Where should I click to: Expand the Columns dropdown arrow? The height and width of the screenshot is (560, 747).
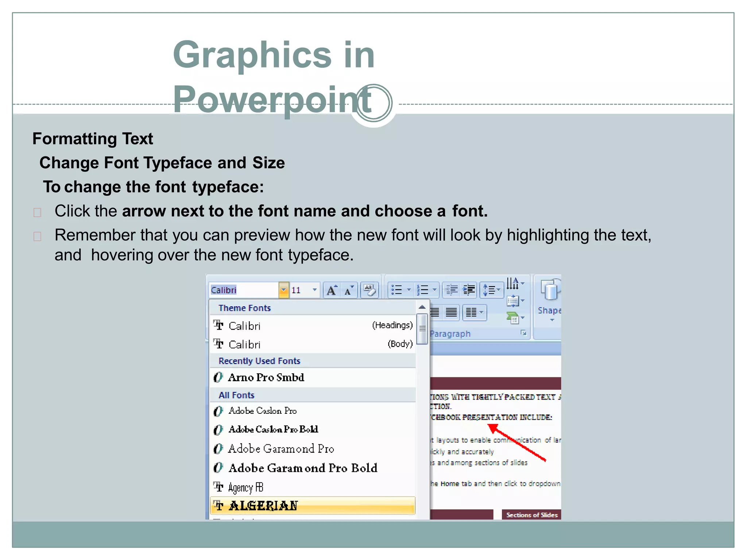482,312
